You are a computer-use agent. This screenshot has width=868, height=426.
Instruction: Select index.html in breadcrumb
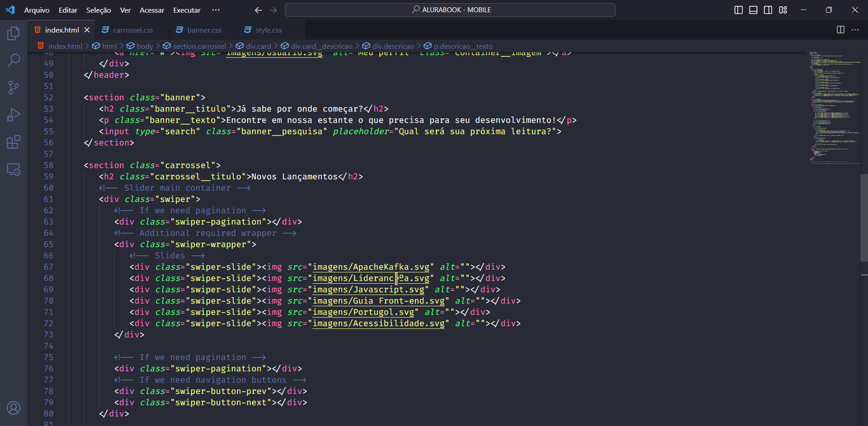pos(65,46)
